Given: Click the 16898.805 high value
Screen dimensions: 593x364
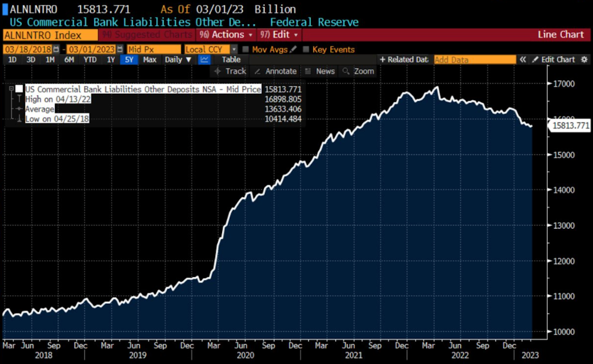Looking at the screenshot, I should click(x=283, y=99).
